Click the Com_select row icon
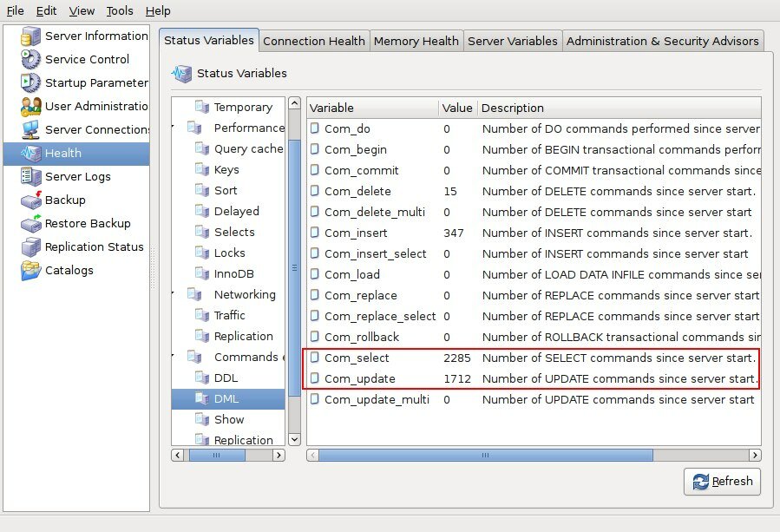The image size is (780, 532). pos(314,358)
